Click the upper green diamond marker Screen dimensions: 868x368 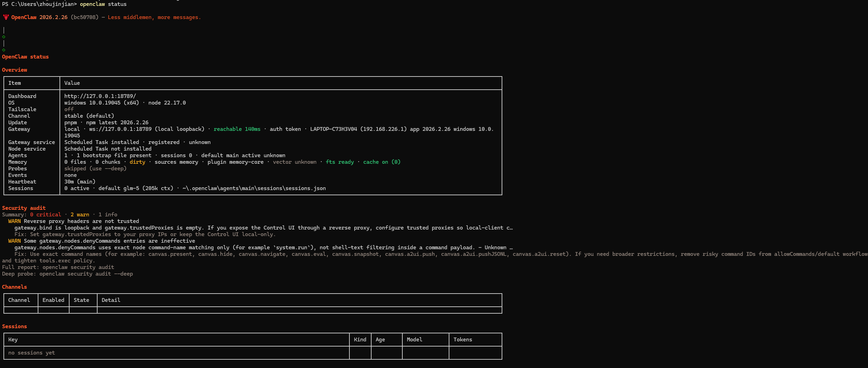click(x=4, y=37)
